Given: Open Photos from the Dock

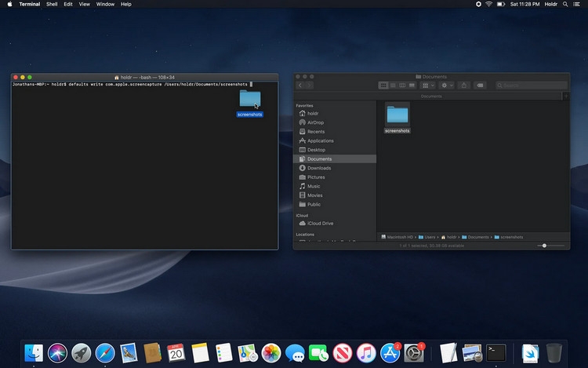Looking at the screenshot, I should (x=271, y=353).
